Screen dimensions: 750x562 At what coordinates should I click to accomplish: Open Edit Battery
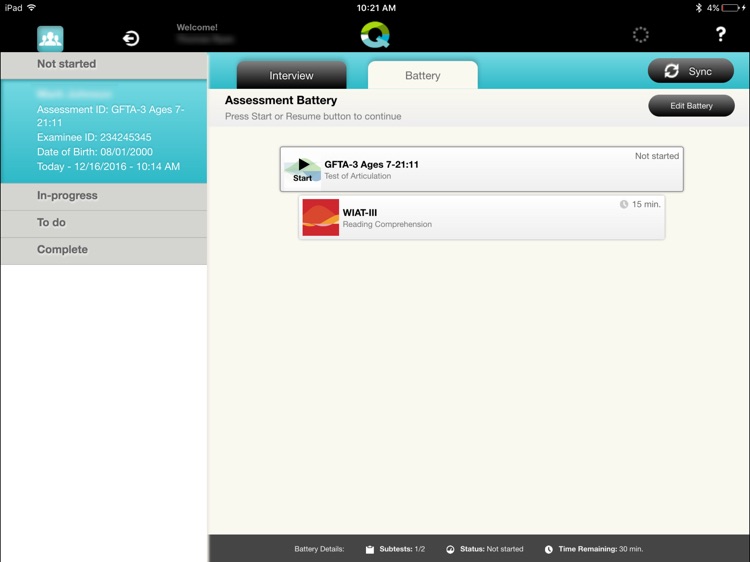(691, 105)
